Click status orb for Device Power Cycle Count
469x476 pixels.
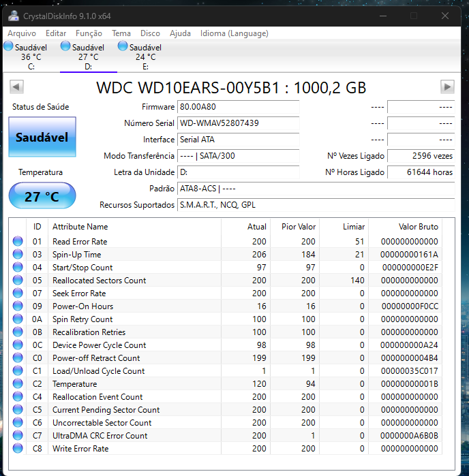click(x=18, y=345)
